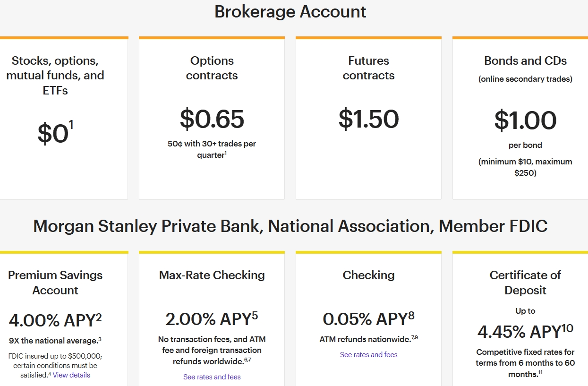Click the $1.00 per bond price
Screen dimensions: 588x386
(x=525, y=120)
